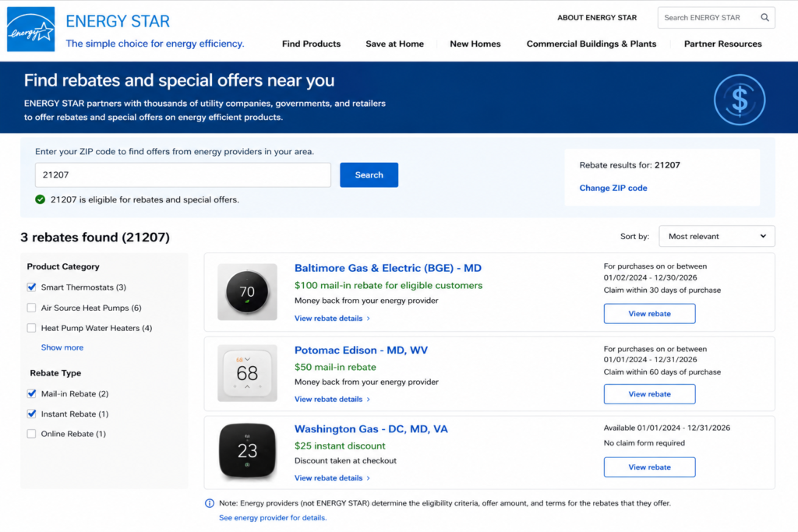Click Discount taken at checkout text
798x532 pixels.
point(345,461)
